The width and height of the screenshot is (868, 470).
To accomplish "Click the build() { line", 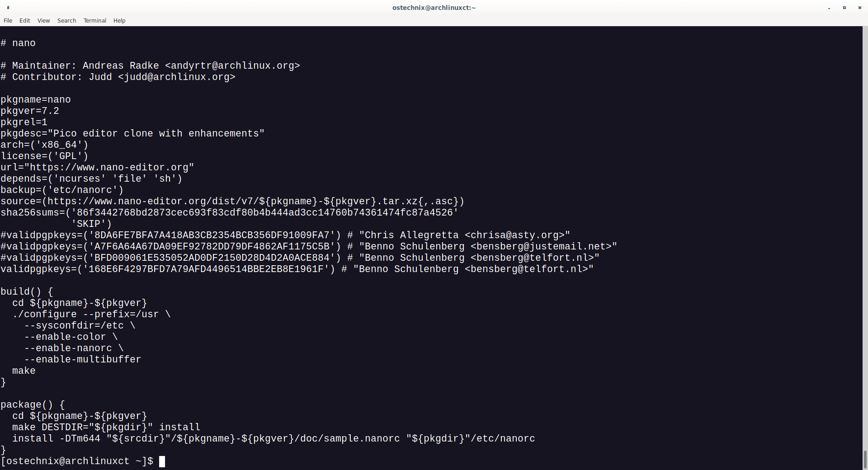I will pos(27,291).
